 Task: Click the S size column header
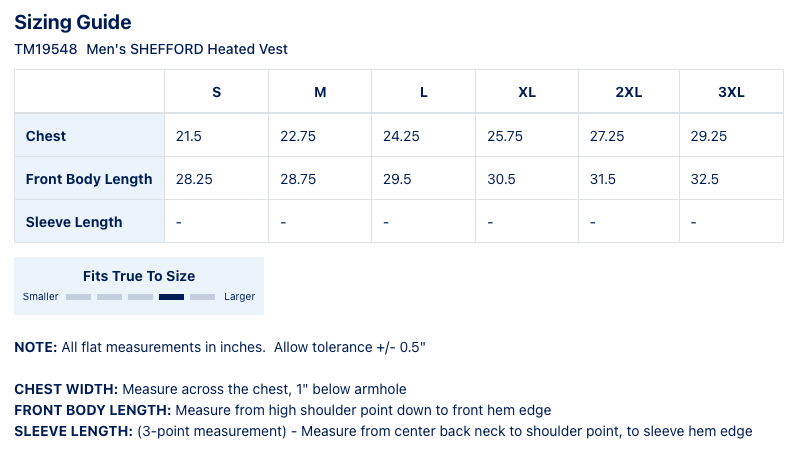[x=216, y=92]
